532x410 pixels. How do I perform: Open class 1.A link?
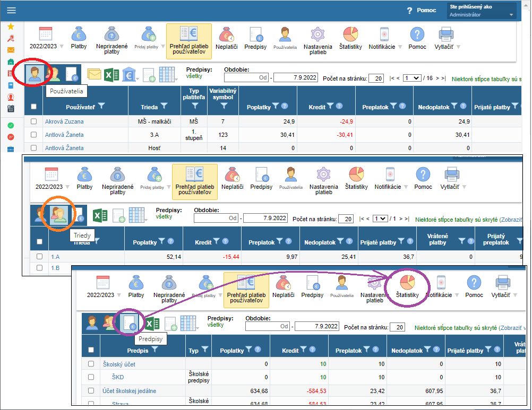pos(55,257)
